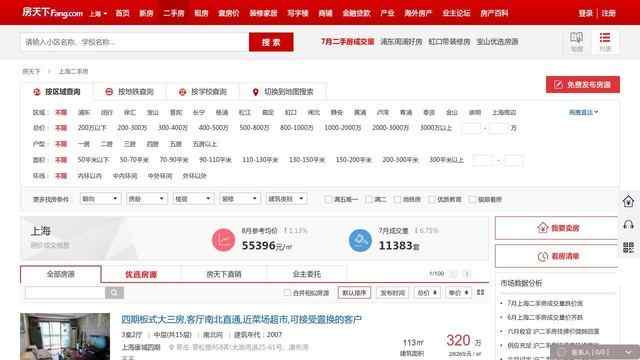Open 7月上海二手房成交量 market analysis article

pos(545,303)
